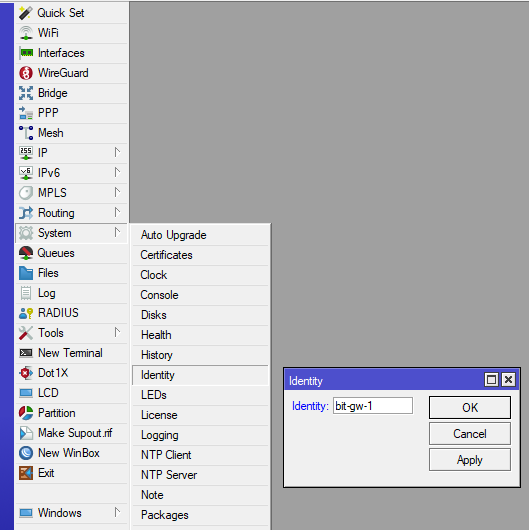
Task: Select the Bridge icon
Action: point(26,93)
